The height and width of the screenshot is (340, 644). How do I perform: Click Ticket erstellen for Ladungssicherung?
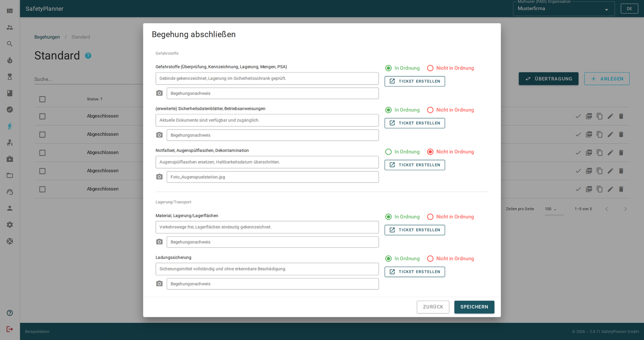click(415, 272)
